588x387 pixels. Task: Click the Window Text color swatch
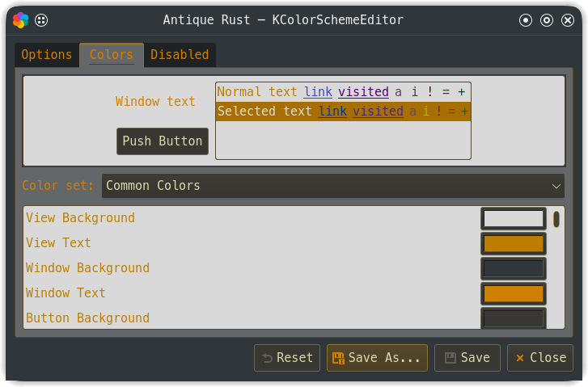514,294
